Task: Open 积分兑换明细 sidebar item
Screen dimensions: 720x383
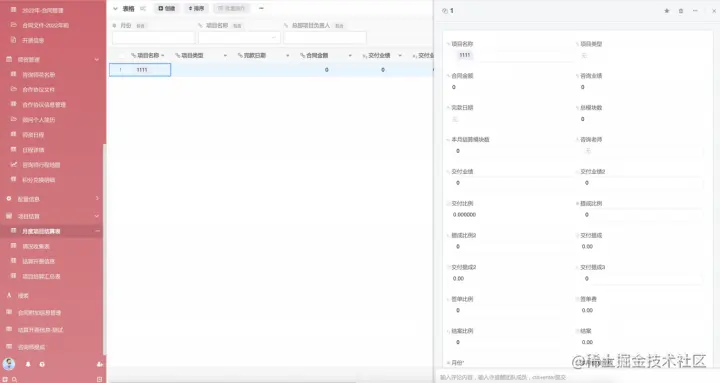Action: tap(39, 180)
